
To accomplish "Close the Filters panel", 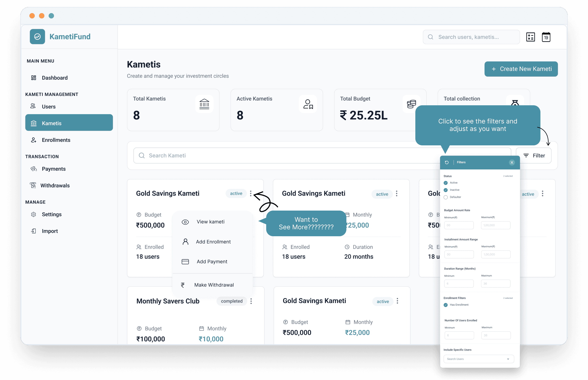I will [512, 162].
